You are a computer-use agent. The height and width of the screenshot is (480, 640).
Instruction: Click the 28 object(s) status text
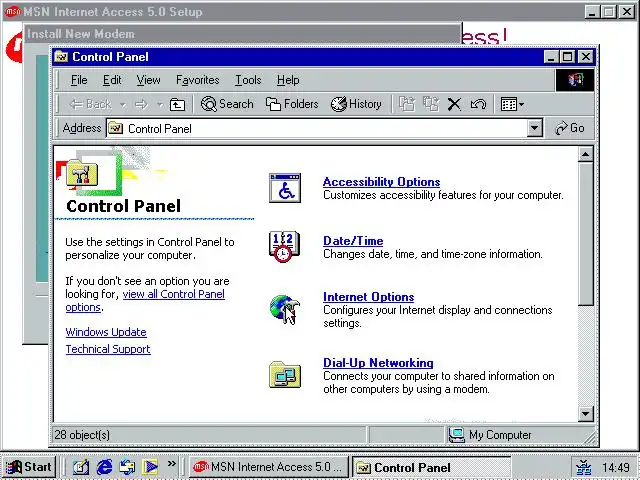(82, 435)
